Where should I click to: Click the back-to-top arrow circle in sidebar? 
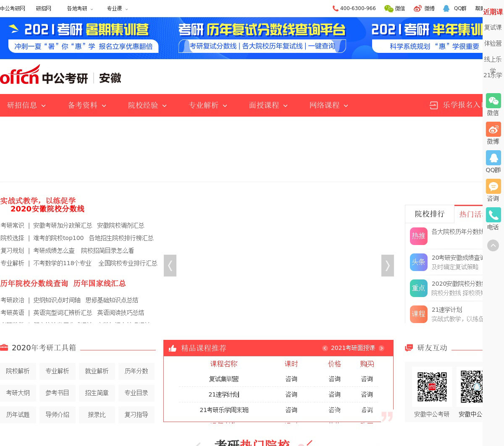click(x=493, y=245)
